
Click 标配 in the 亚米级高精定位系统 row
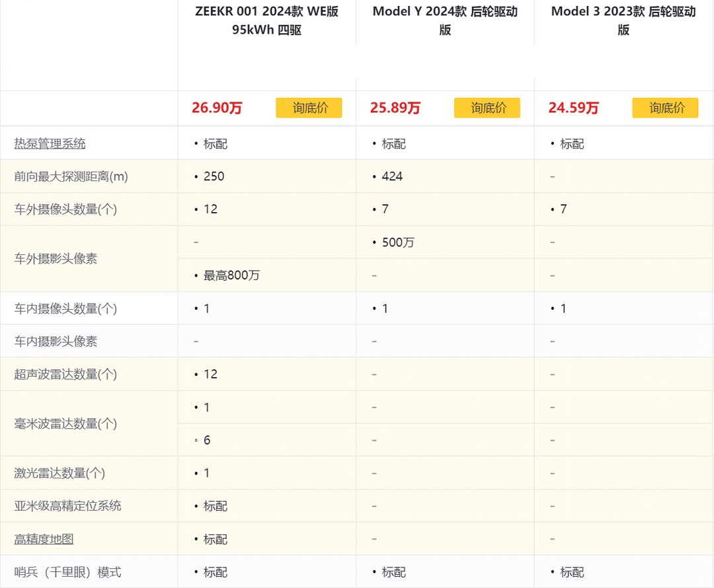click(216, 506)
